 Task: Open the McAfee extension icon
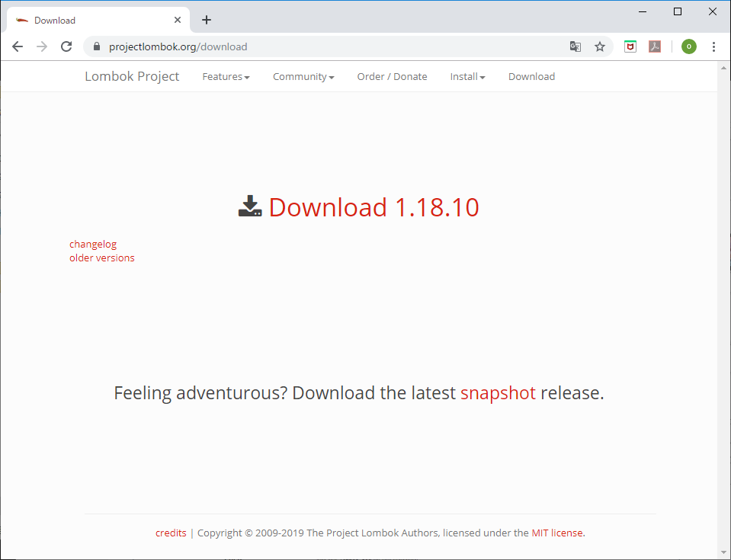tap(630, 46)
